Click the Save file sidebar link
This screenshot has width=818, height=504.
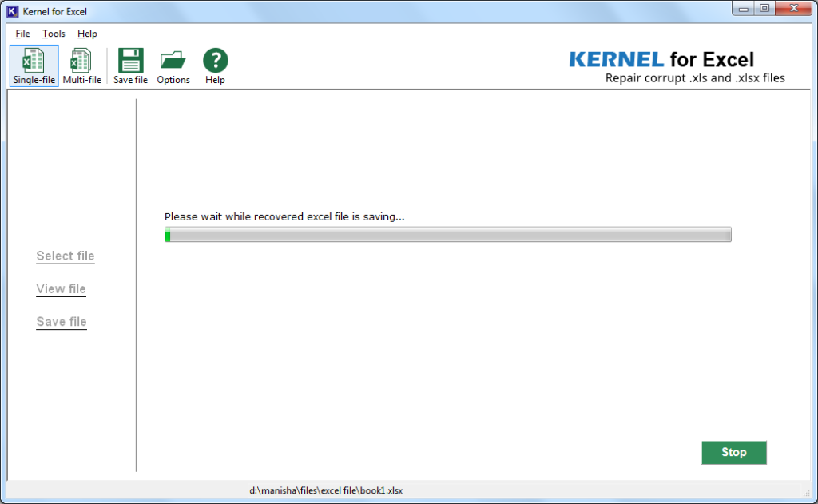click(61, 321)
